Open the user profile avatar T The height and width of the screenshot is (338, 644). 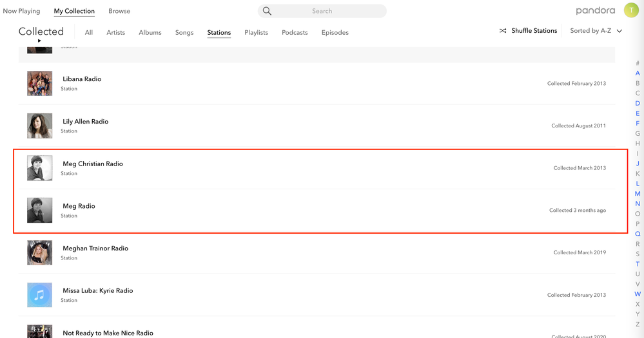(631, 10)
